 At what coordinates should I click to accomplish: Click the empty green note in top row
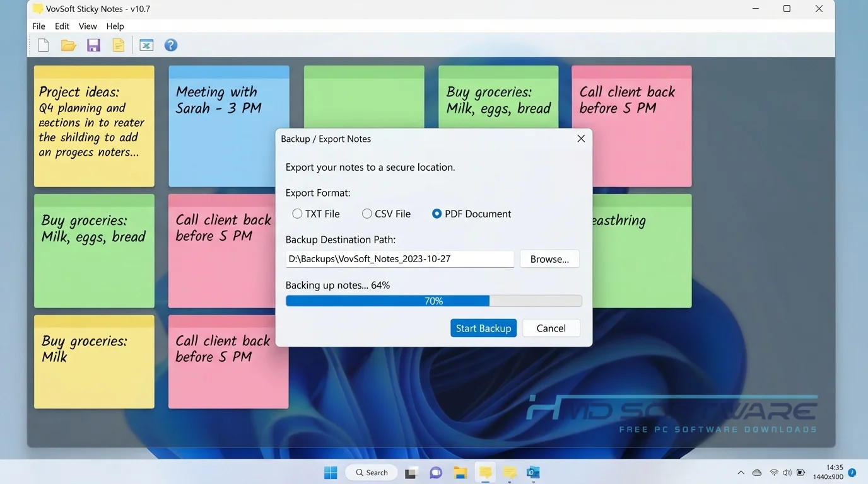coord(364,97)
